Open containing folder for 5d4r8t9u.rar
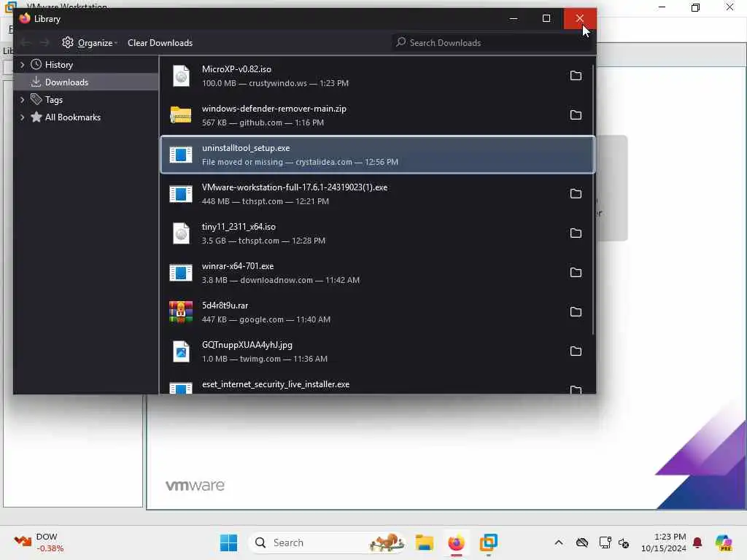 click(x=576, y=312)
